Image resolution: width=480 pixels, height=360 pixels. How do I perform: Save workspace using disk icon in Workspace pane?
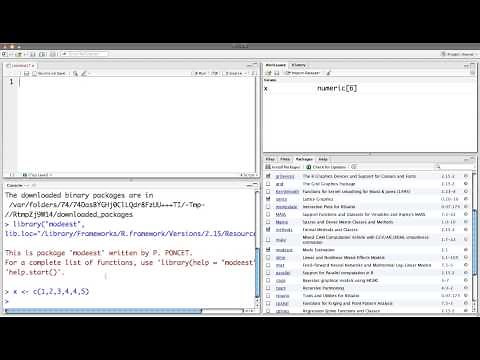pos(277,73)
